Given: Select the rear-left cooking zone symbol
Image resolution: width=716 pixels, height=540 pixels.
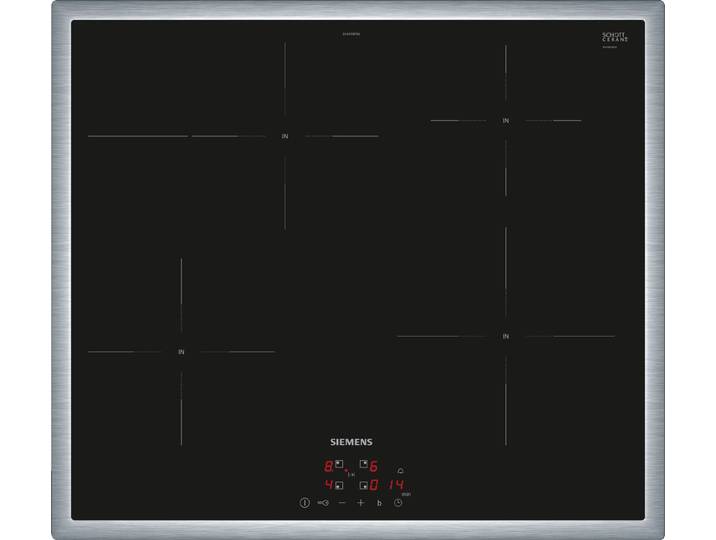Looking at the screenshot, I should click(x=339, y=464).
